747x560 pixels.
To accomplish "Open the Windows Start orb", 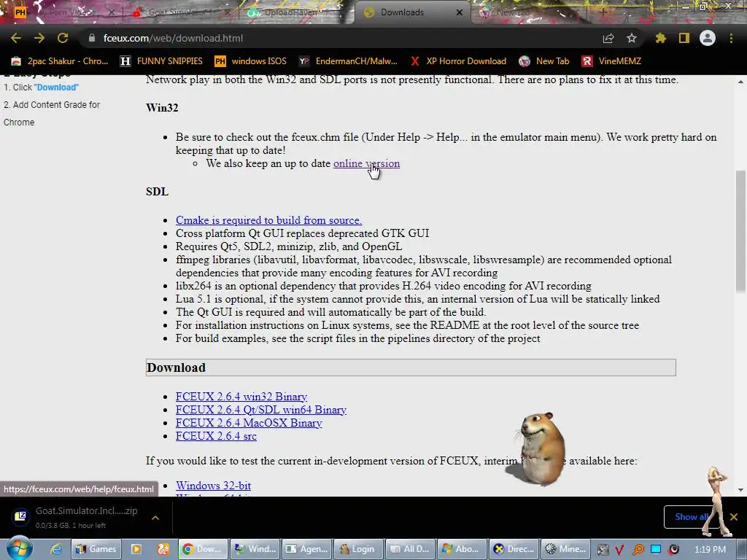I will click(x=20, y=548).
